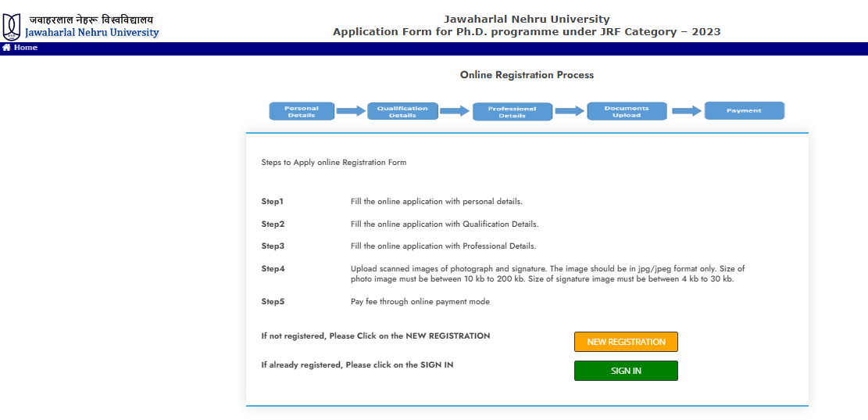Click the Application Form for Ph.D. programme title
868x420 pixels.
click(x=527, y=32)
